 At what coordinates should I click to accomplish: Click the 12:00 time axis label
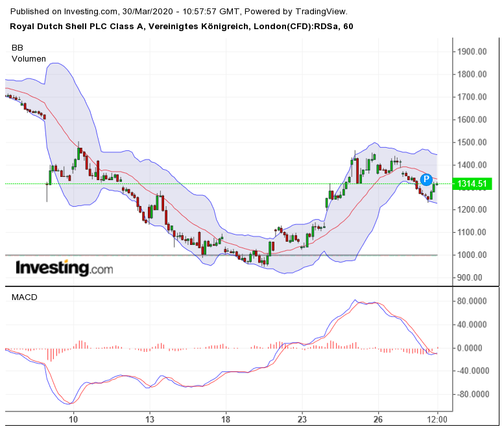[437, 419]
